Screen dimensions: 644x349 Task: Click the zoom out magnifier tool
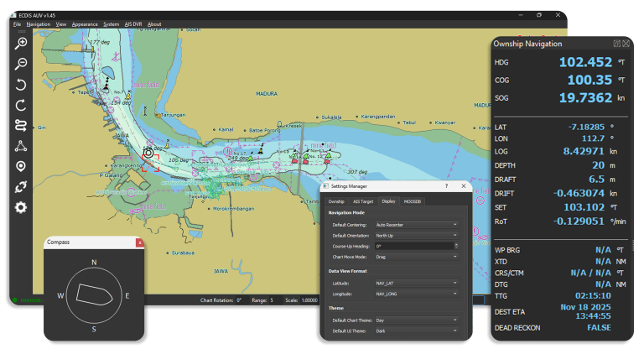click(x=21, y=64)
